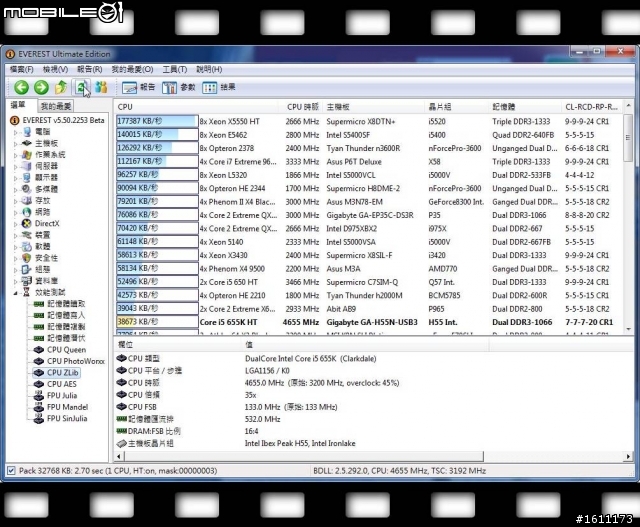Open the 說明(H) help menu
640x527 pixels.
coord(209,69)
